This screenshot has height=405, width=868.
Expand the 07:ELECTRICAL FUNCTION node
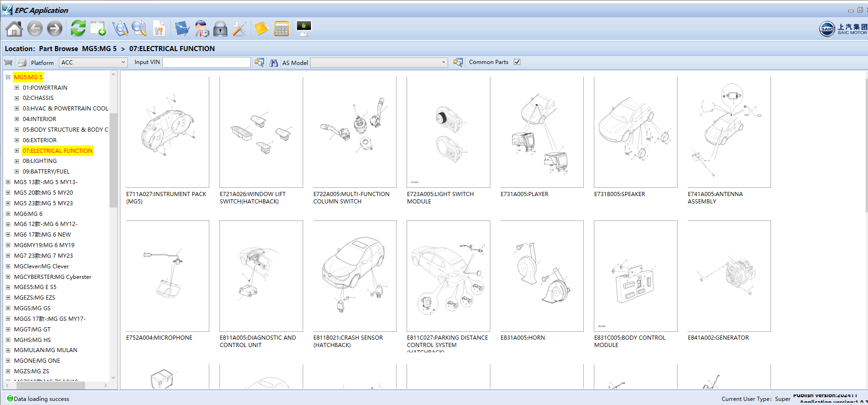(17, 150)
